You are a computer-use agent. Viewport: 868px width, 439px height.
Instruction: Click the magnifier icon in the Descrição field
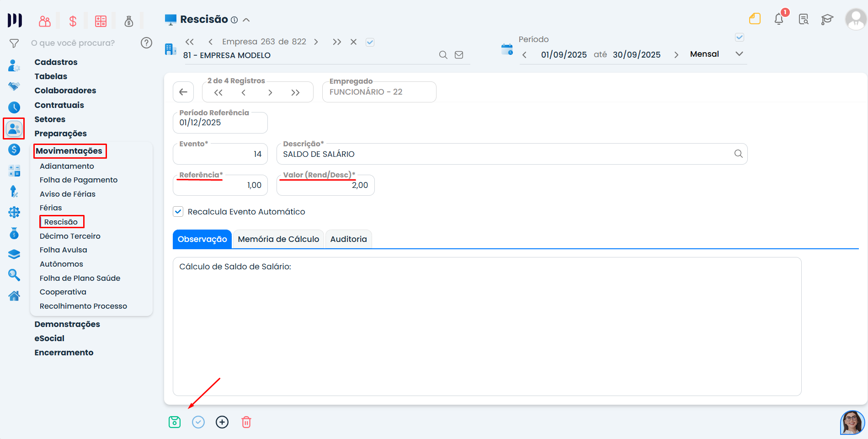pyautogui.click(x=738, y=154)
